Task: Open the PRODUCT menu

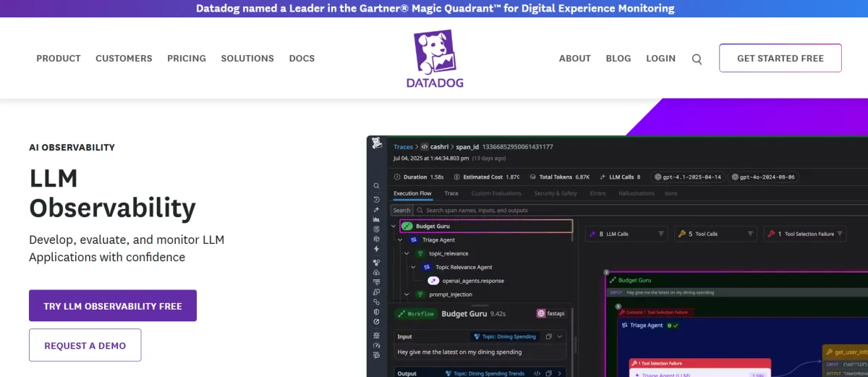Action: tap(59, 59)
